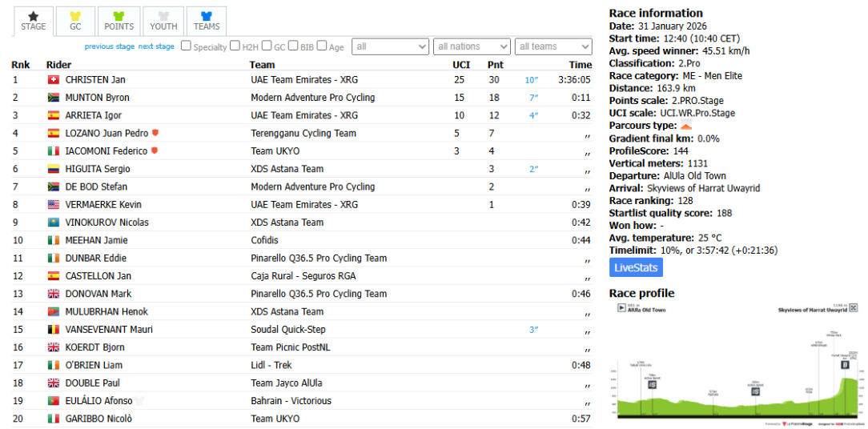Image resolution: width=868 pixels, height=429 pixels.
Task: Click the Italian flag beside IACOMONI Federico
Action: 54,151
